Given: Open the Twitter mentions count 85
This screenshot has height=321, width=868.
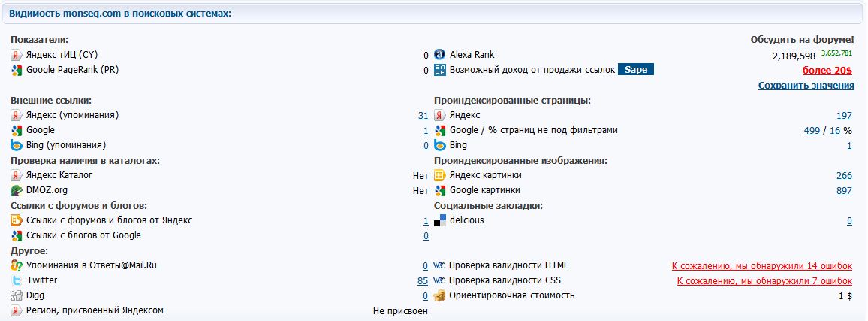Looking at the screenshot, I should point(423,281).
